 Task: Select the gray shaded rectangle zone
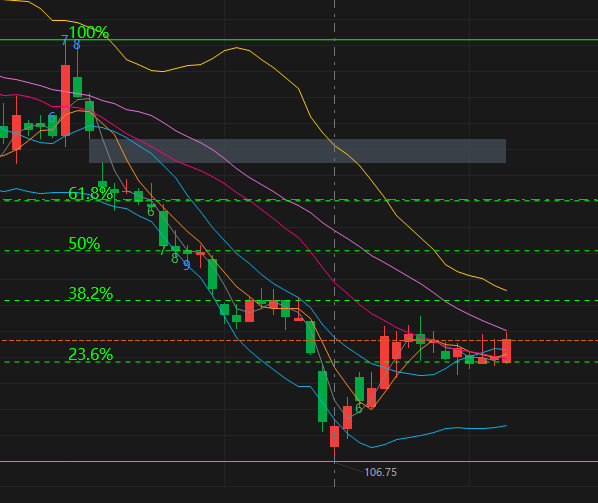click(297, 151)
